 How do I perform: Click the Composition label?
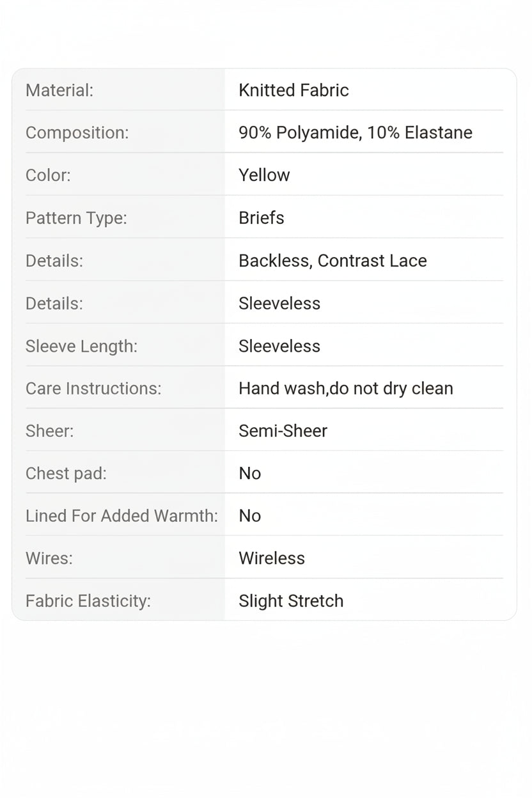click(x=77, y=133)
